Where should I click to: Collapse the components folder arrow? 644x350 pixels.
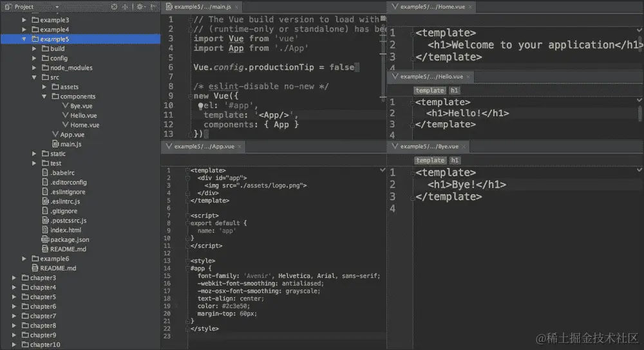(x=44, y=96)
